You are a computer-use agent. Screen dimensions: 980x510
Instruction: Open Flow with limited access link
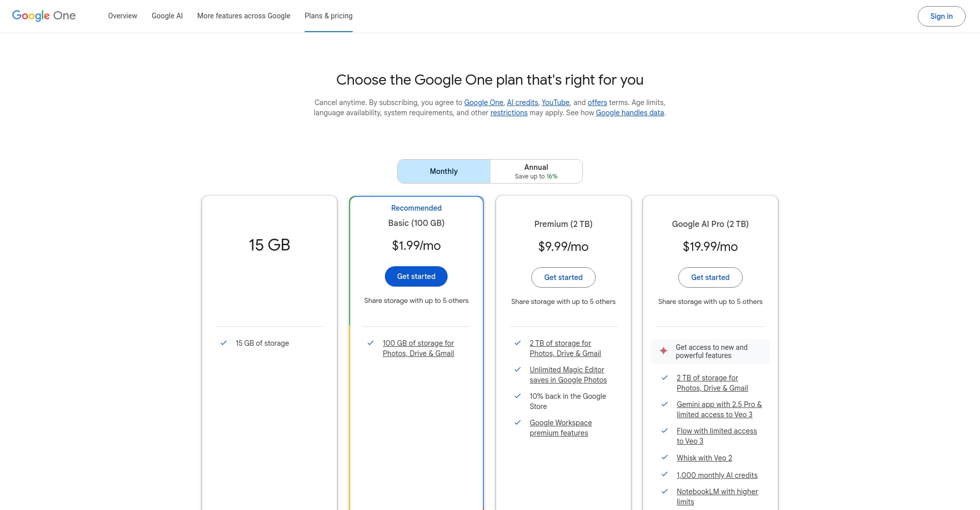click(x=717, y=436)
